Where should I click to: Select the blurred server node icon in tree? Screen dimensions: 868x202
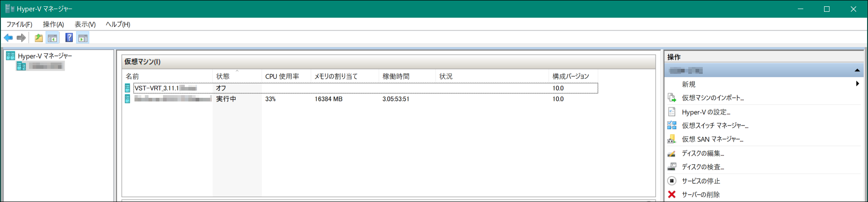21,66
